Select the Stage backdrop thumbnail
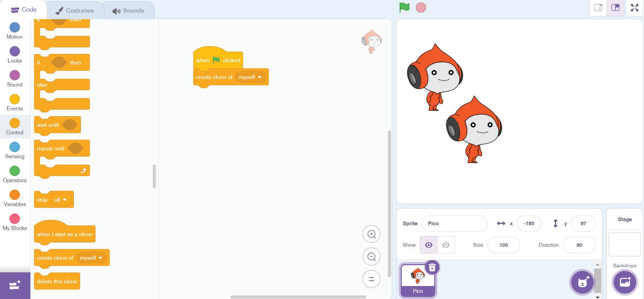 [624, 244]
